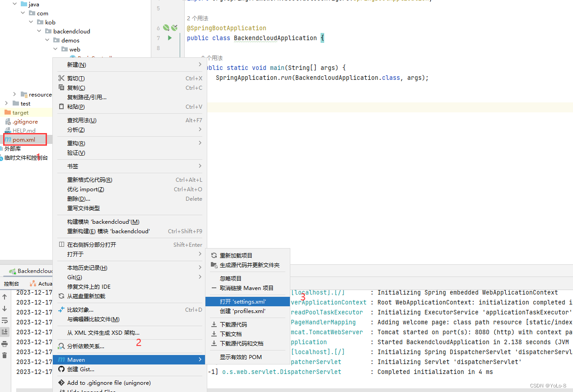Select the target folder in project tree
The image size is (573, 392).
pos(20,112)
